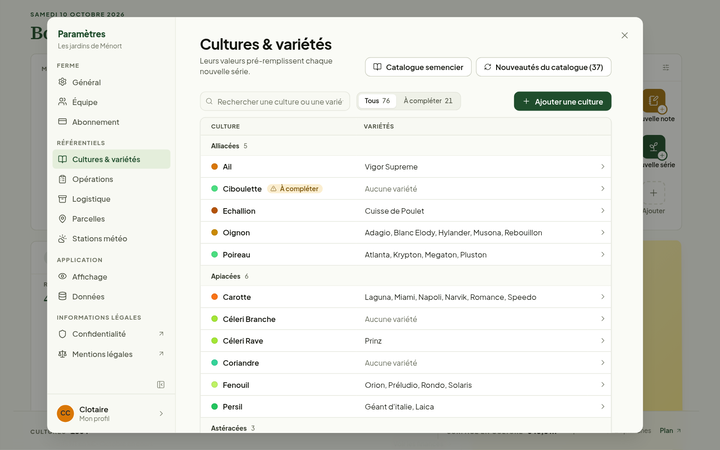720x450 pixels.
Task: Click Nouveautés du catalogue (37) button
Action: [544, 67]
